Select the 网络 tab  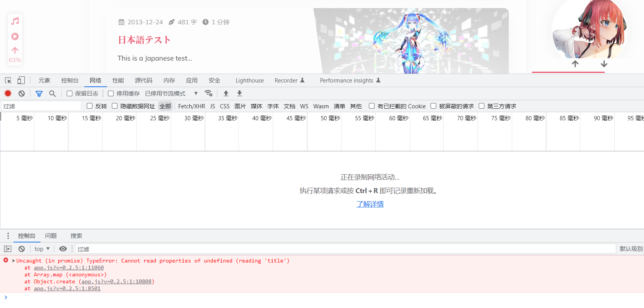coord(96,80)
